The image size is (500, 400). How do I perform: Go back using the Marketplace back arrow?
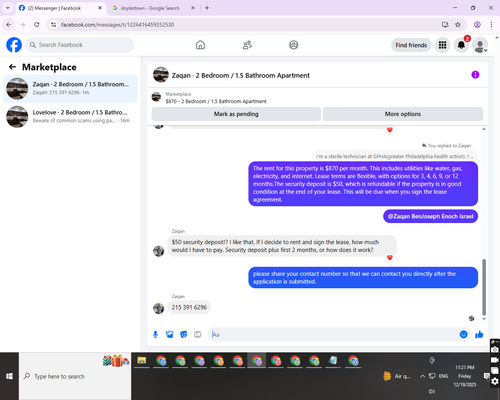(12, 67)
